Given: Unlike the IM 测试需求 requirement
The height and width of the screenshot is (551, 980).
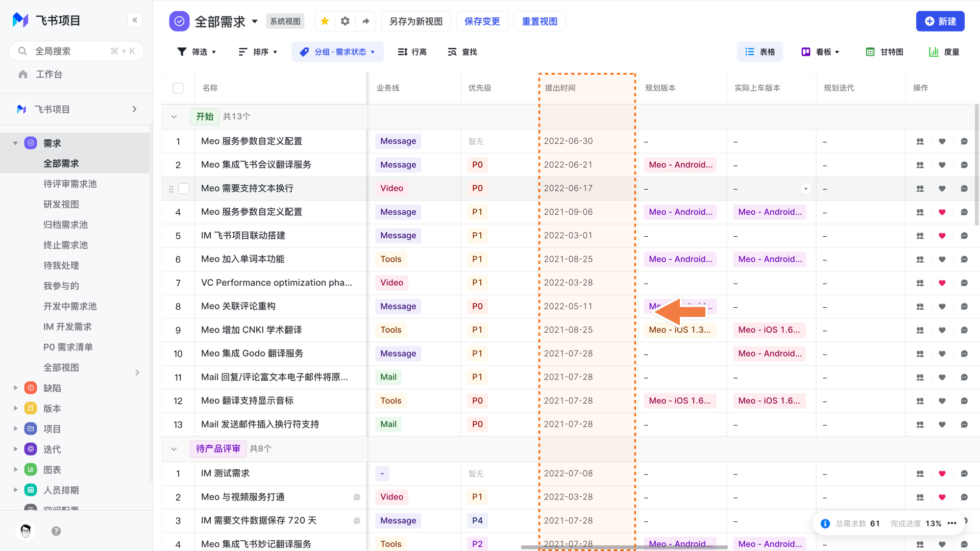Looking at the screenshot, I should tap(942, 473).
